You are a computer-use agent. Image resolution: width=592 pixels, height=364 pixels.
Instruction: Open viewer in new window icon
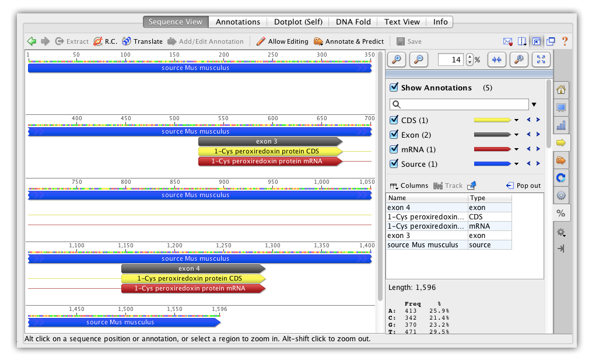click(x=551, y=41)
